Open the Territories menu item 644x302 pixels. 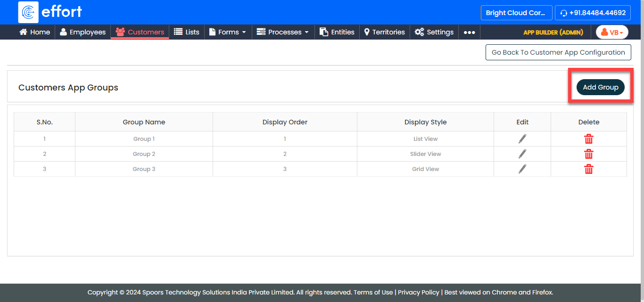tap(384, 32)
